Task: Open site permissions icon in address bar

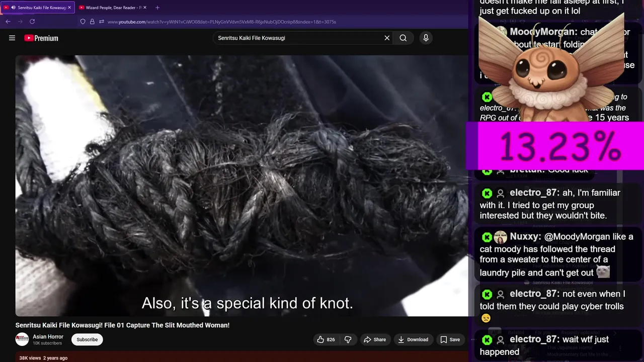Action: pos(101,22)
